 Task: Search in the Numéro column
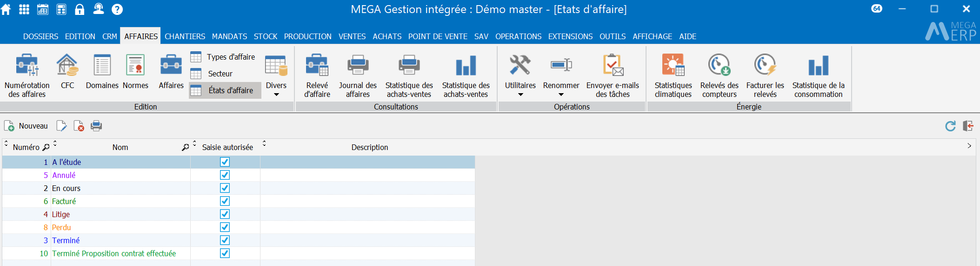click(46, 147)
